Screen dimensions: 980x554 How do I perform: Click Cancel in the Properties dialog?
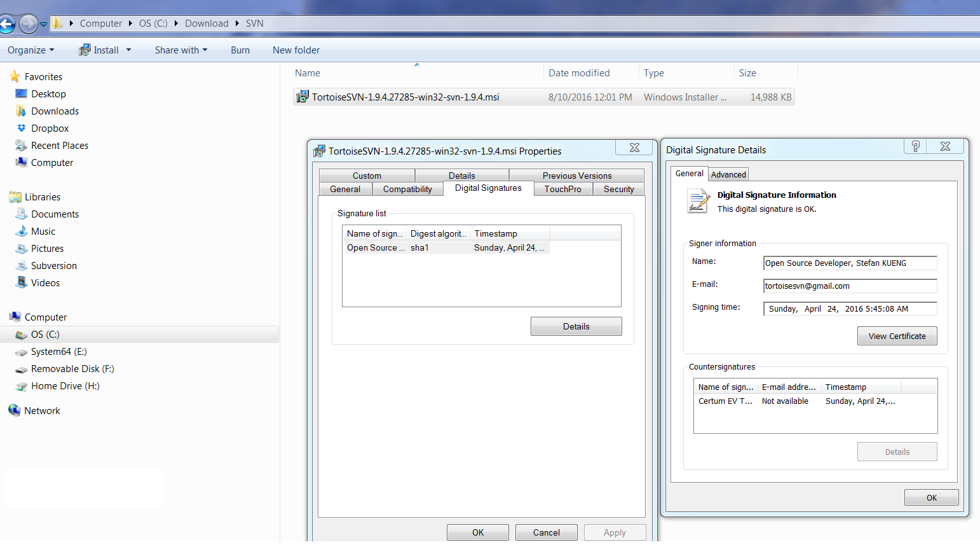click(547, 532)
